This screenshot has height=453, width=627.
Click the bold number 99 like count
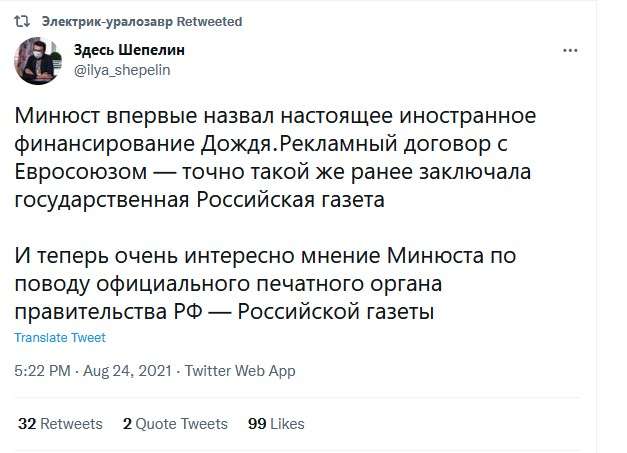[256, 424]
